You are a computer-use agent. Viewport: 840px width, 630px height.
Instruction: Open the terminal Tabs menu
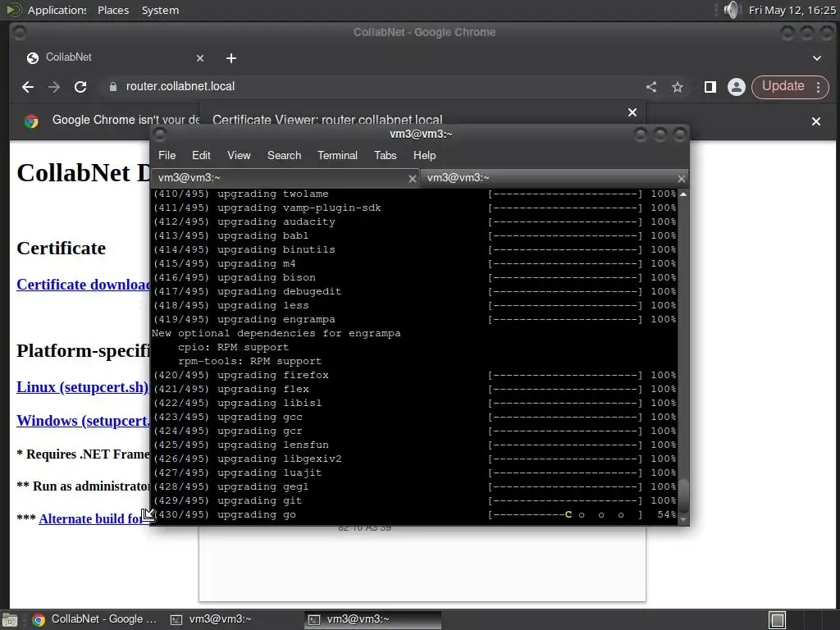click(x=386, y=155)
